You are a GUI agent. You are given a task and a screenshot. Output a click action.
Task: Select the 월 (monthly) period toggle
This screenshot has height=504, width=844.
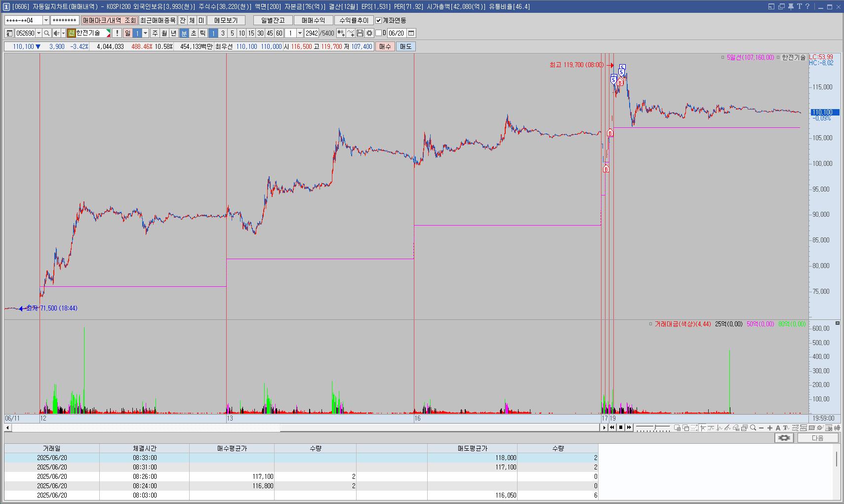pyautogui.click(x=164, y=33)
